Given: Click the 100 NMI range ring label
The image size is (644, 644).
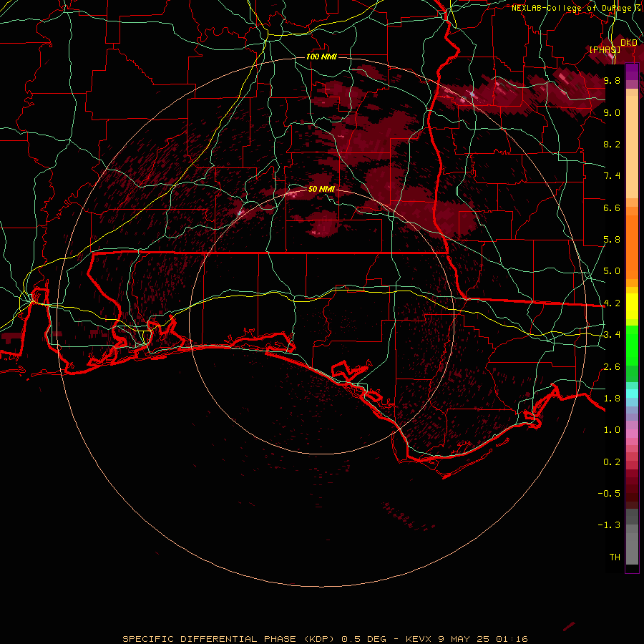Looking at the screenshot, I should 321,57.
